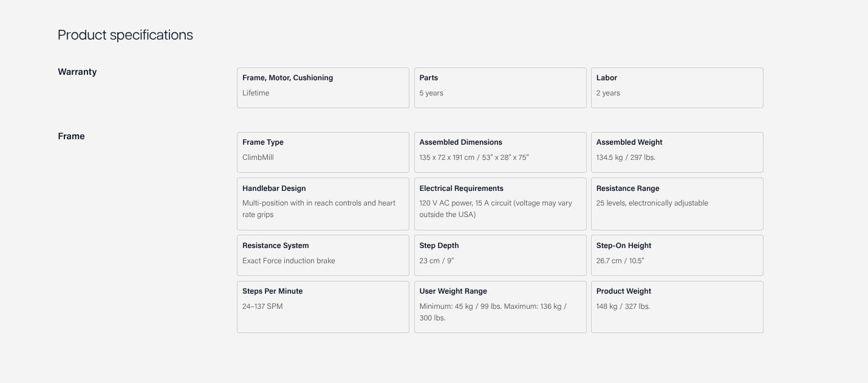
Task: Click the 'Exact Force induction brake' text
Action: (289, 261)
